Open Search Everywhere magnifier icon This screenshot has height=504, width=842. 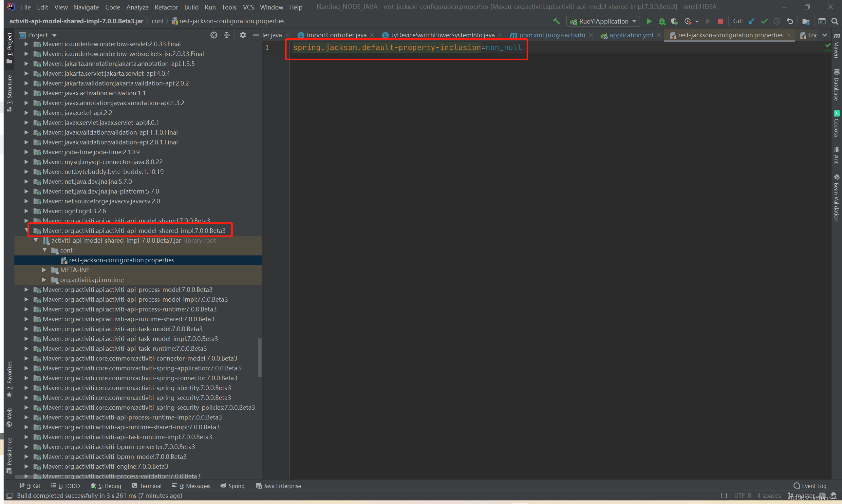click(834, 21)
